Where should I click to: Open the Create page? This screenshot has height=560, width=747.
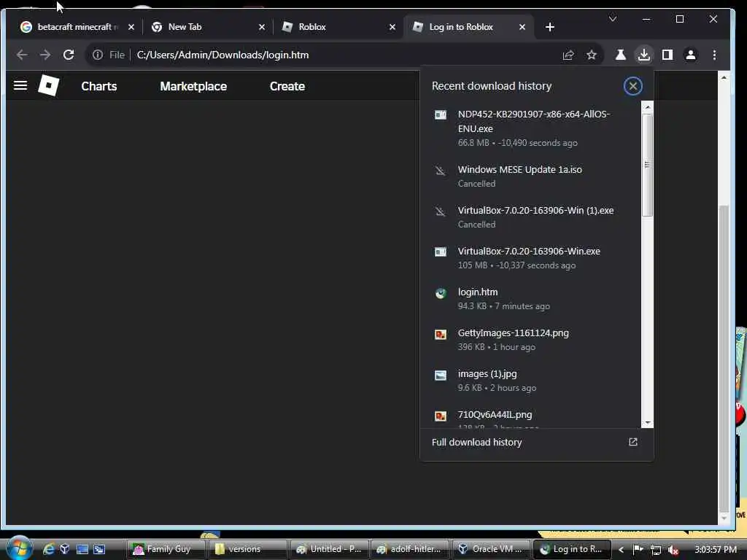pyautogui.click(x=287, y=86)
